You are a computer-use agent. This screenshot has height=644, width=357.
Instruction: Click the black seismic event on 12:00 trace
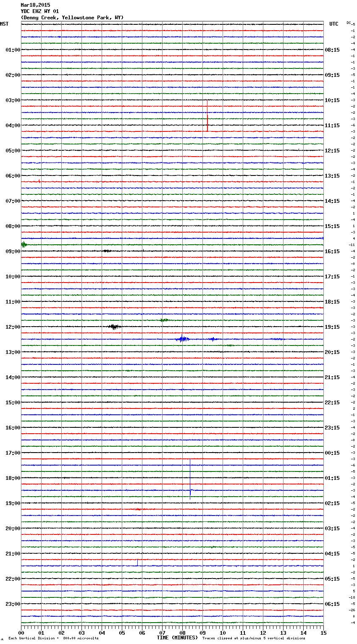[114, 327]
